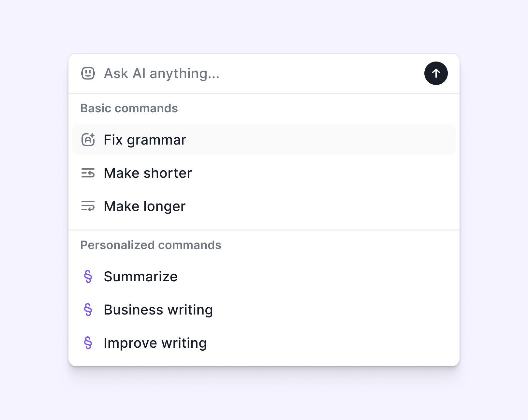Viewport: 528px width, 420px height.
Task: Click the Make longer lines icon
Action: (88, 206)
